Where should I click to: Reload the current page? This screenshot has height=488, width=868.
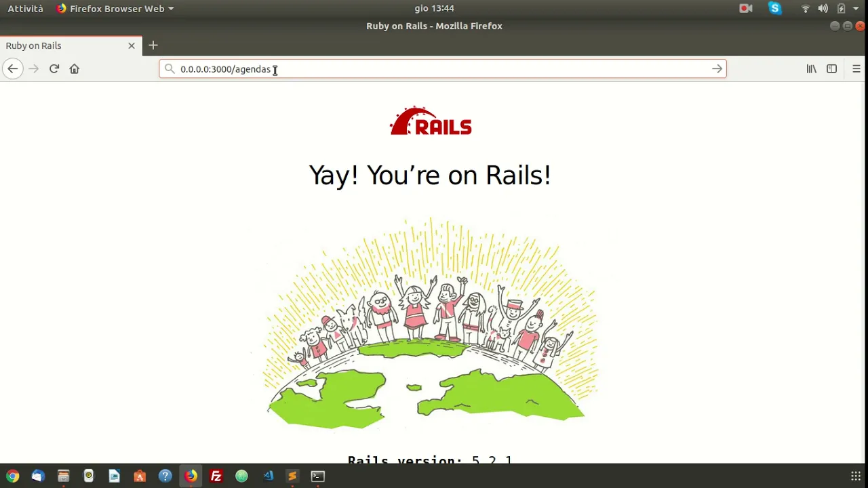54,68
